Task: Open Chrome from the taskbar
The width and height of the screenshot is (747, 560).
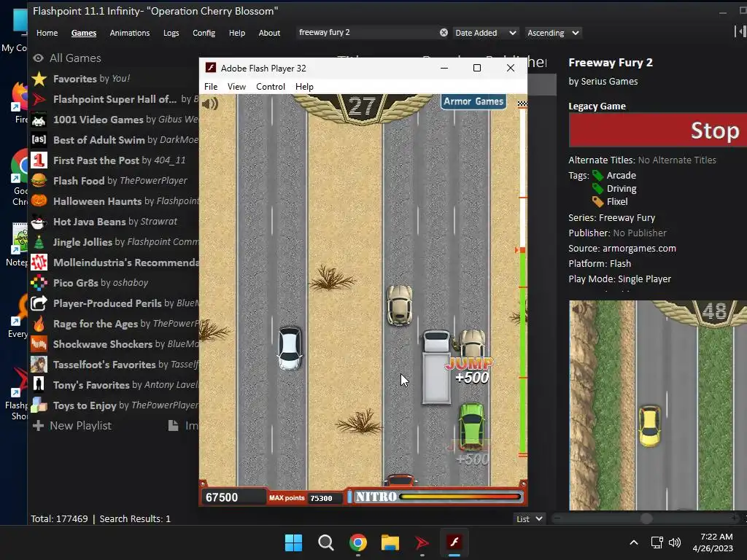Action: 357,542
